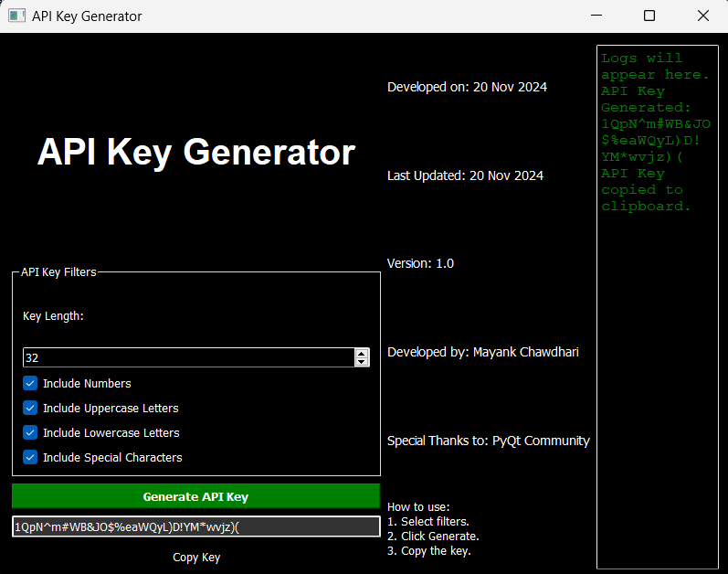Viewport: 728px width, 574px height.
Task: Disable Include Lowercase Letters option
Action: pos(30,433)
